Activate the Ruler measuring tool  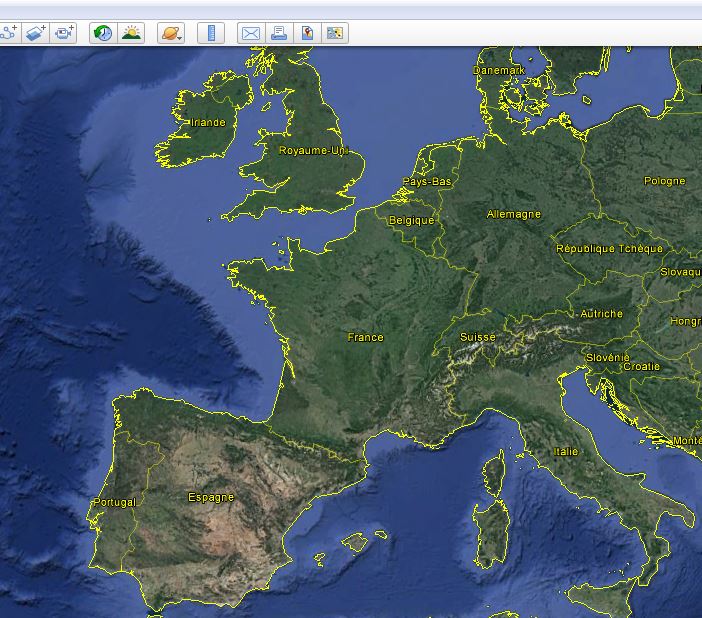coord(211,33)
